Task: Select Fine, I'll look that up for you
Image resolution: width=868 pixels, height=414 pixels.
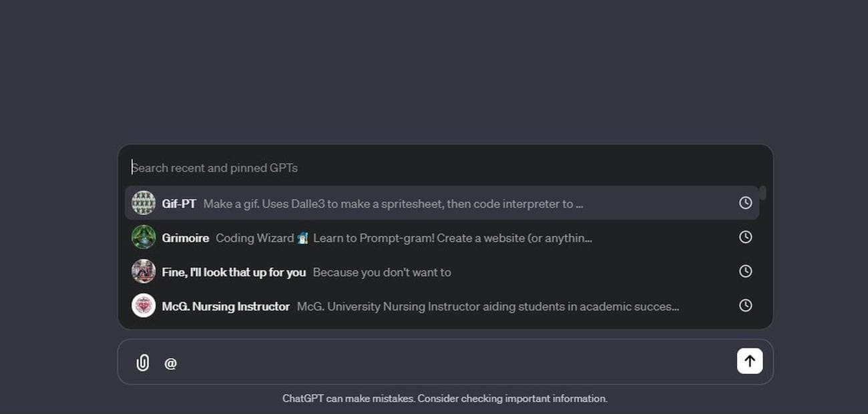Action: pos(234,272)
